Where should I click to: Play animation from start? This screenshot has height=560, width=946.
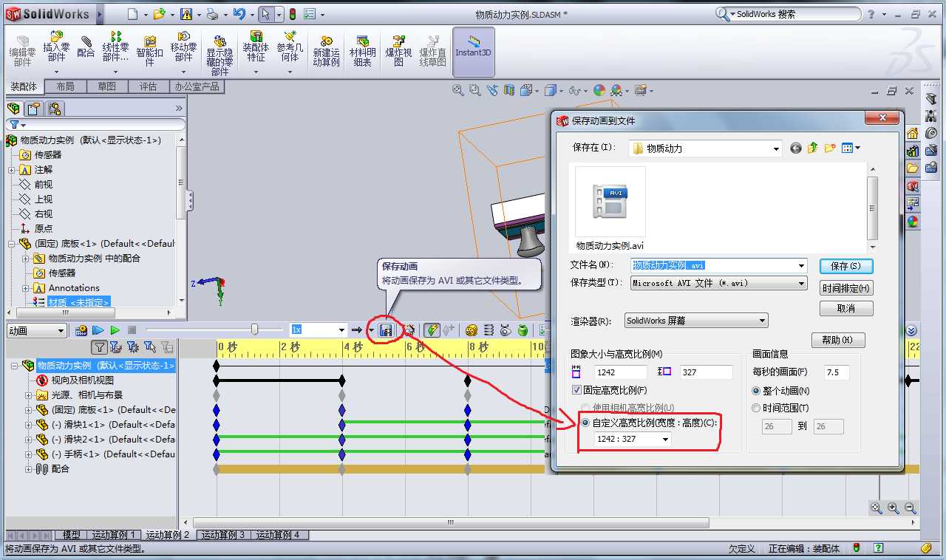(x=98, y=330)
